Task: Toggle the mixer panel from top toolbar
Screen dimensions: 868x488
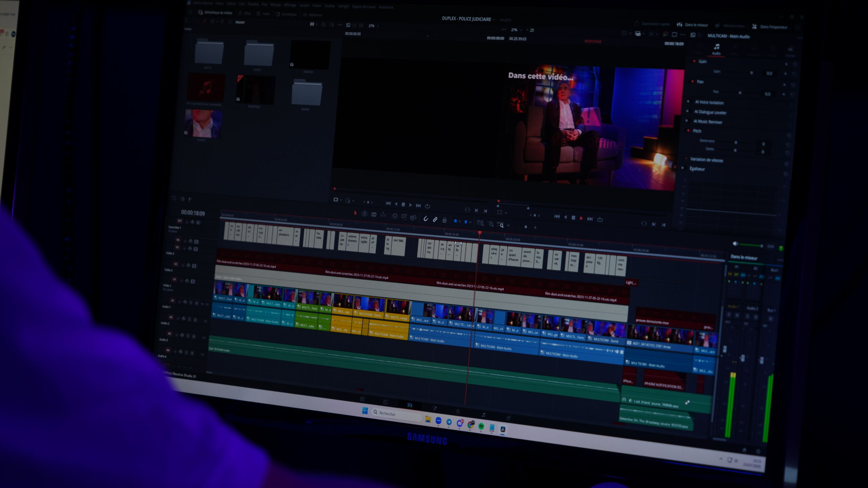Action: (x=692, y=25)
